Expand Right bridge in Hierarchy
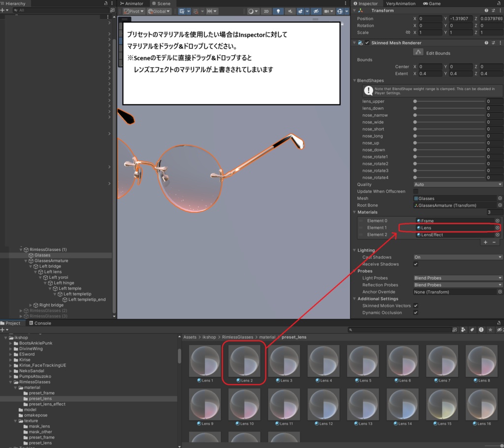 coord(31,305)
